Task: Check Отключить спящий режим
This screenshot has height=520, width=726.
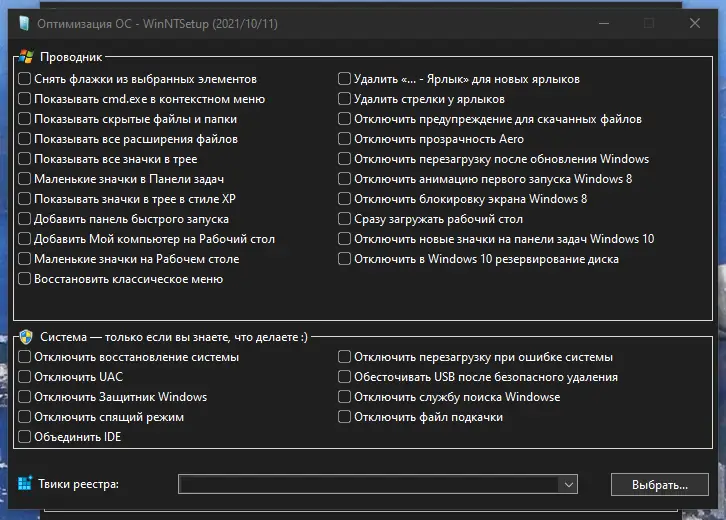Action: (x=25, y=417)
